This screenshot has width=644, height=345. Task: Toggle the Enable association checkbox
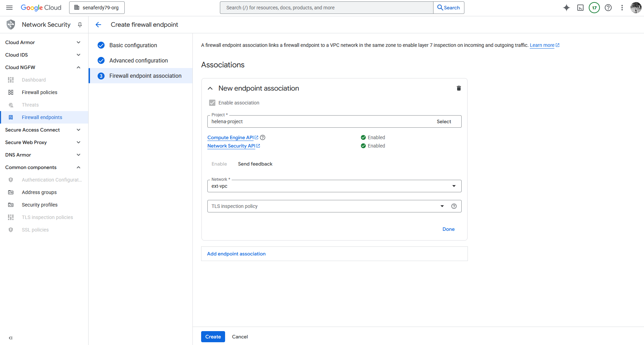click(x=212, y=103)
